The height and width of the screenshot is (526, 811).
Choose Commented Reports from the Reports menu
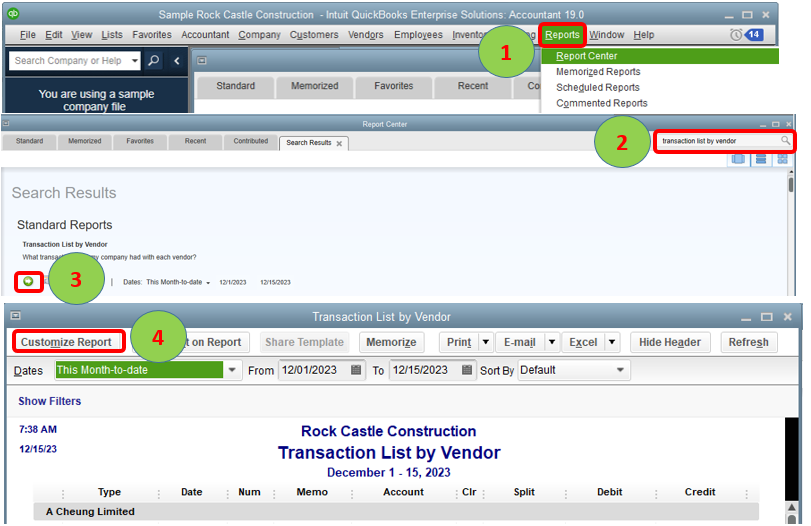(602, 103)
